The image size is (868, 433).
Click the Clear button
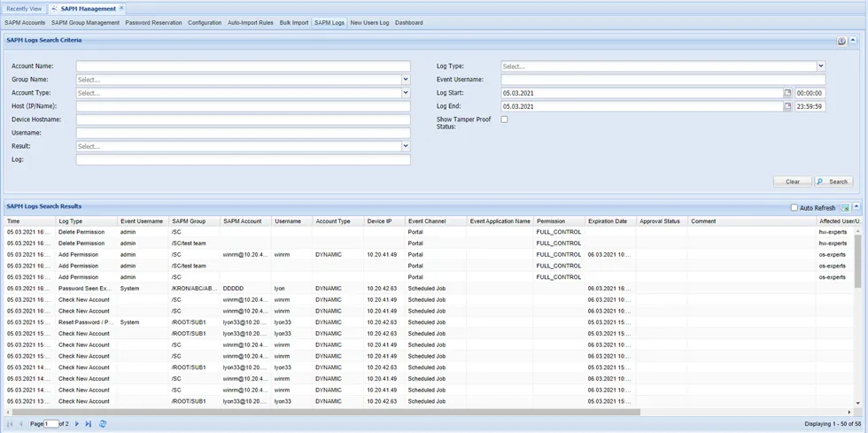(x=793, y=182)
